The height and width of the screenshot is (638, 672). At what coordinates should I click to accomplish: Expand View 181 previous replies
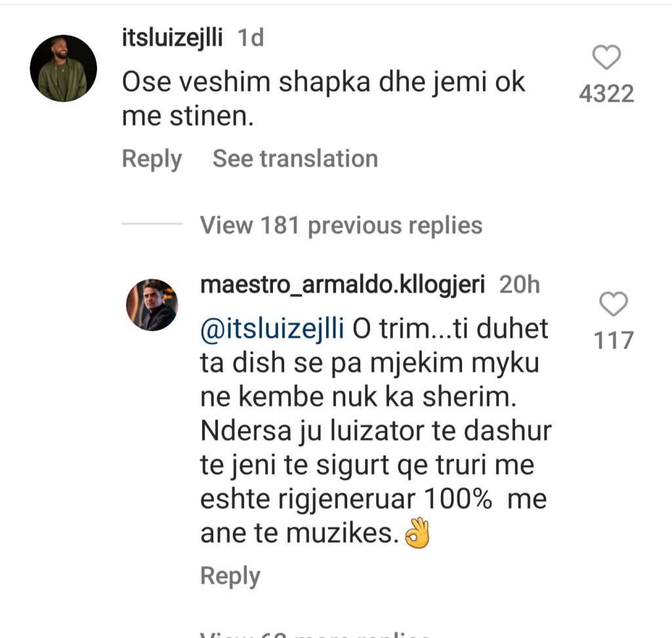[x=341, y=225]
